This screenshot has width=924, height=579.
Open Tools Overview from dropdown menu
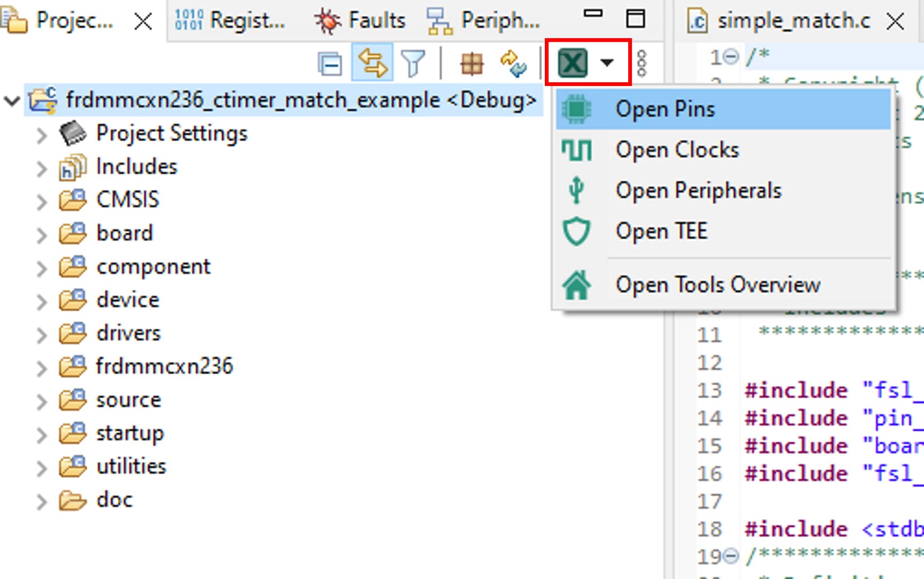[x=717, y=285]
